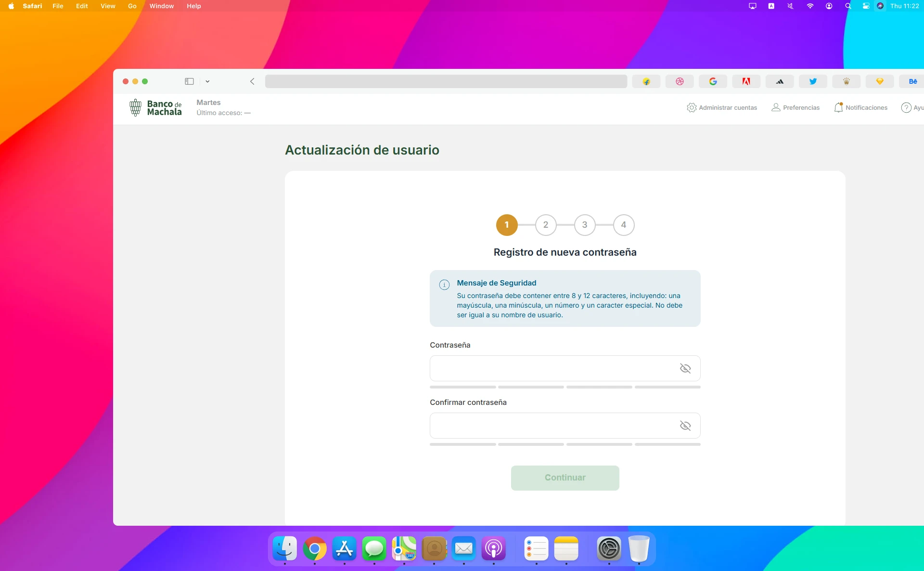
Task: Open the File menu
Action: point(58,6)
